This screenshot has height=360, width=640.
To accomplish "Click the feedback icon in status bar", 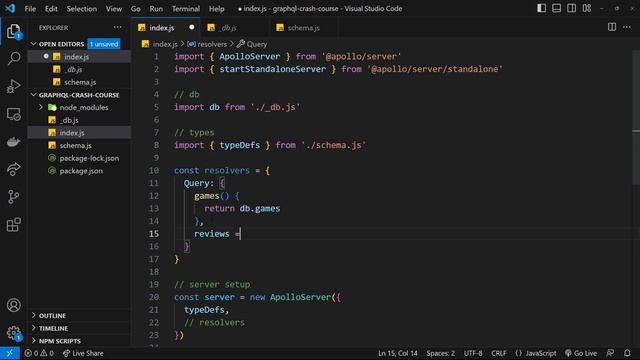I will pyautogui.click(x=610, y=353).
